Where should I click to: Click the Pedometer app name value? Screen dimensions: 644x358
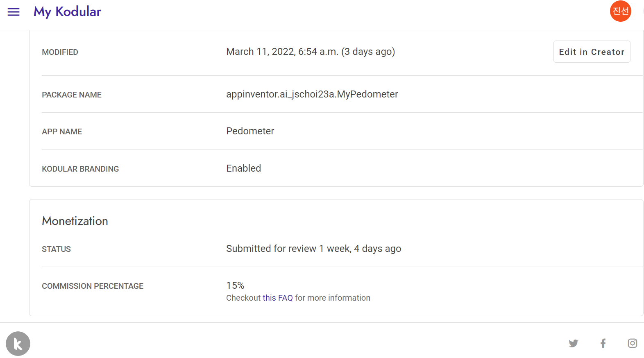coord(250,131)
